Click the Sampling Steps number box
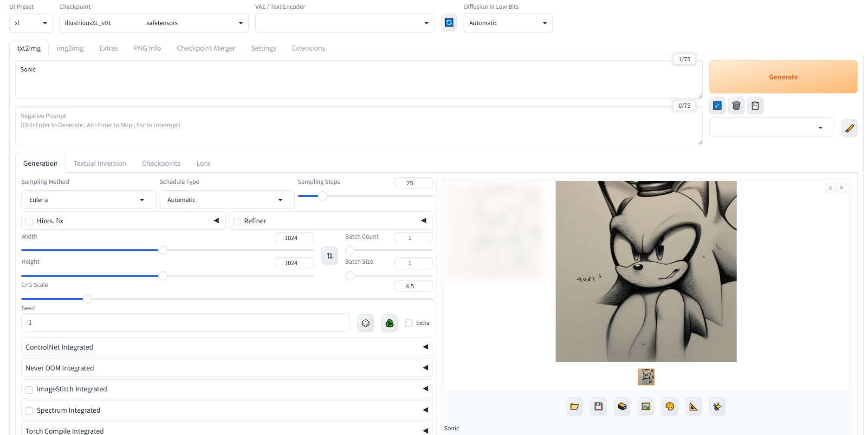This screenshot has height=435, width=868. [413, 183]
